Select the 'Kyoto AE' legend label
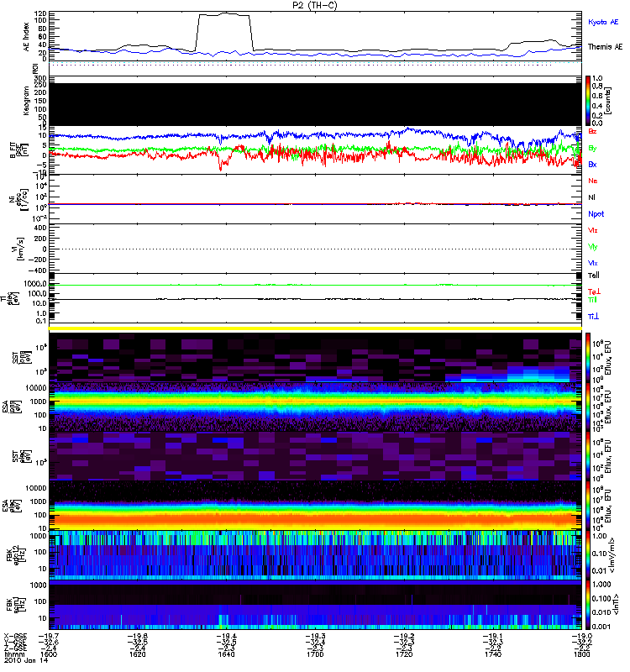Image resolution: width=630 pixels, height=672 pixels. coord(603,22)
